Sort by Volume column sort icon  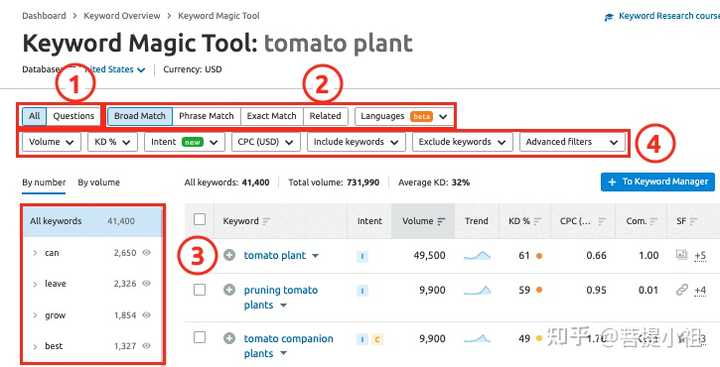(441, 221)
